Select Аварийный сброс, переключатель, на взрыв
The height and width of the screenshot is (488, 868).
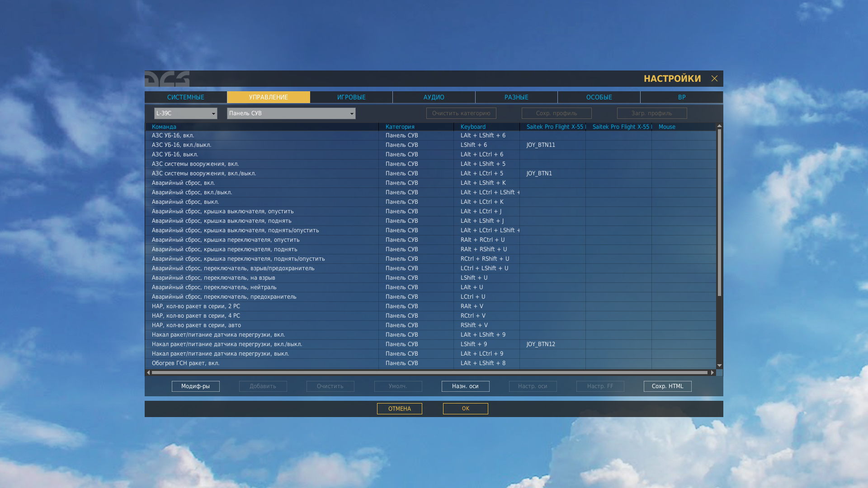pyautogui.click(x=430, y=278)
